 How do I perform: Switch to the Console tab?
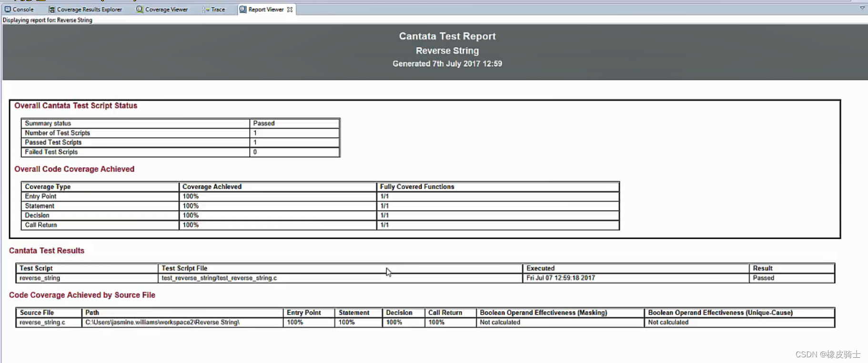tap(19, 10)
